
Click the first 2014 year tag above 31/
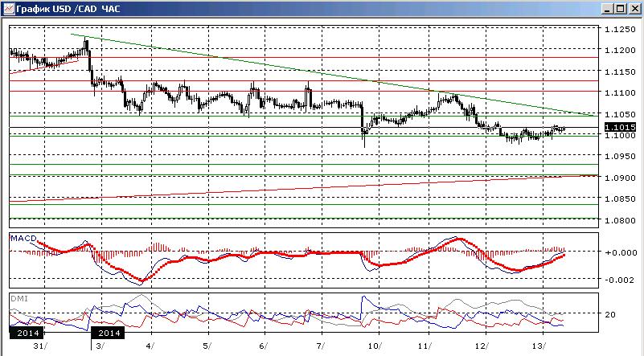pyautogui.click(x=27, y=333)
